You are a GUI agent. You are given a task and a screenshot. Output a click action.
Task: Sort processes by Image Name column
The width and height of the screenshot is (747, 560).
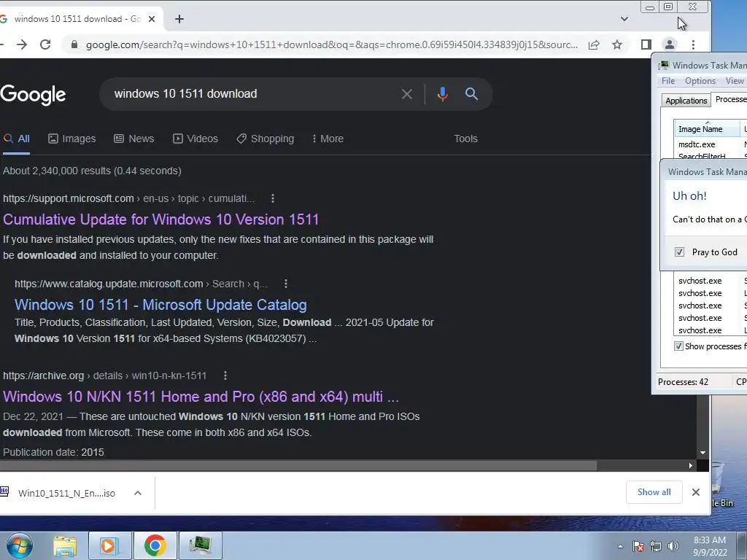coord(707,129)
